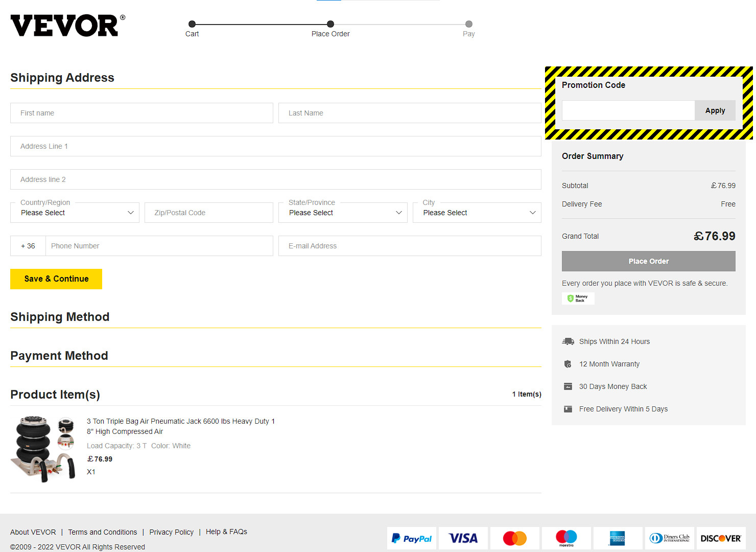Image resolution: width=756 pixels, height=552 pixels.
Task: Click the Subtotal £76.99 value
Action: [x=723, y=186]
